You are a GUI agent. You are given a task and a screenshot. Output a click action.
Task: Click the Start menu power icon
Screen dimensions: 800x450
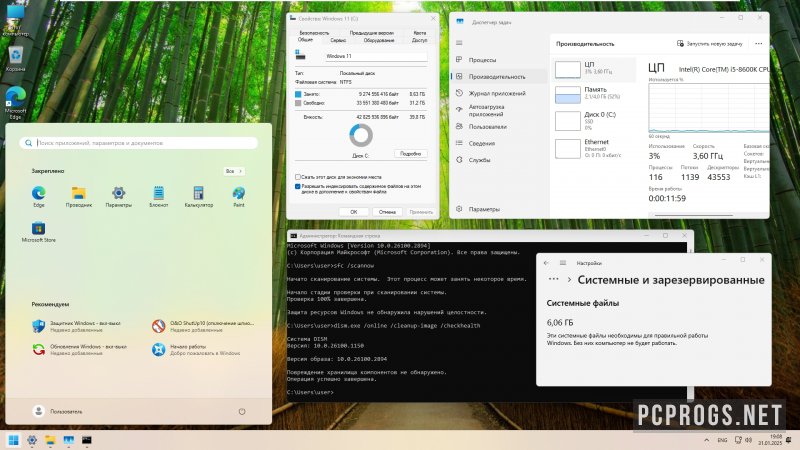pos(242,411)
